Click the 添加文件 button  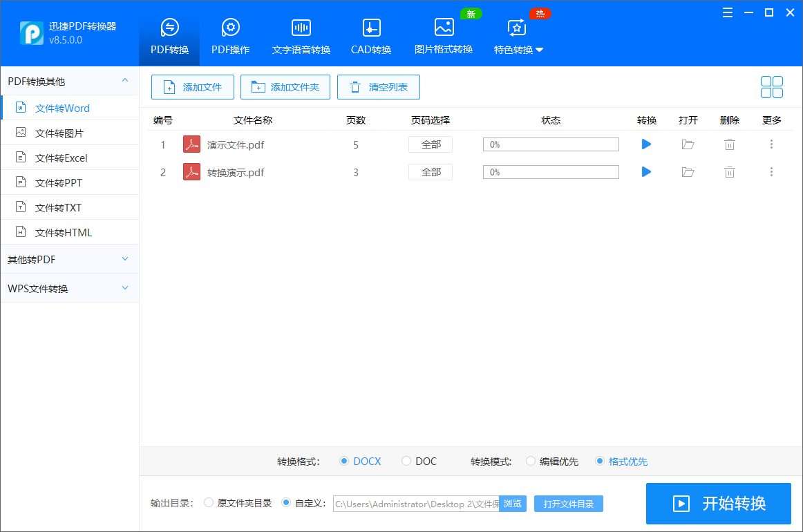(193, 87)
